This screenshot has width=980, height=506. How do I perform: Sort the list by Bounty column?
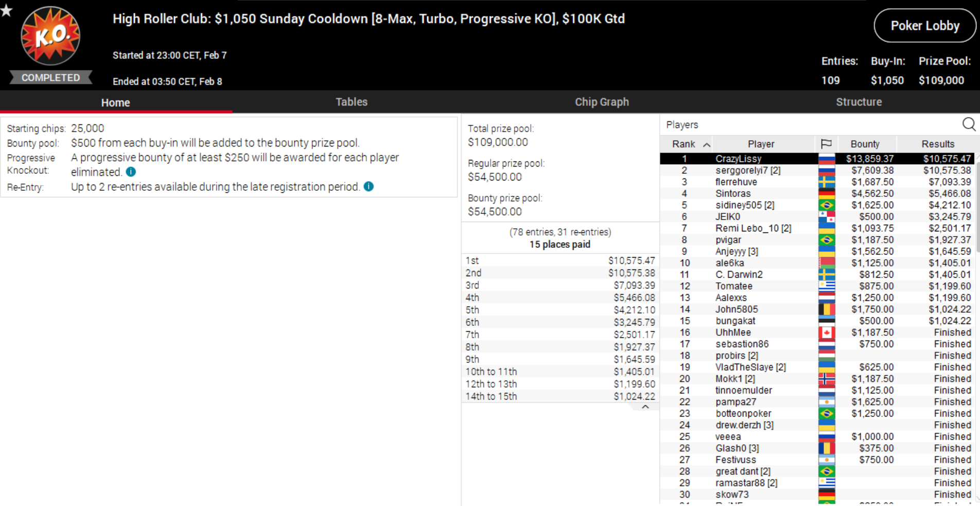(865, 144)
